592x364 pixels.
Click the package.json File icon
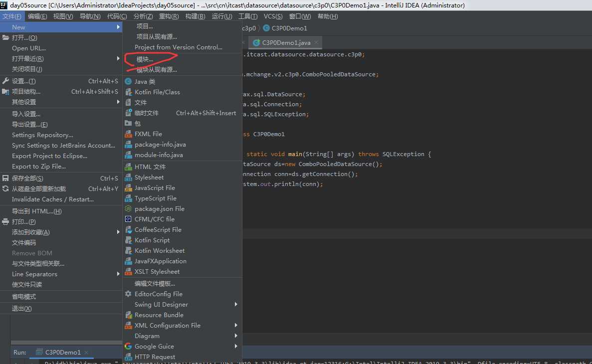click(128, 209)
